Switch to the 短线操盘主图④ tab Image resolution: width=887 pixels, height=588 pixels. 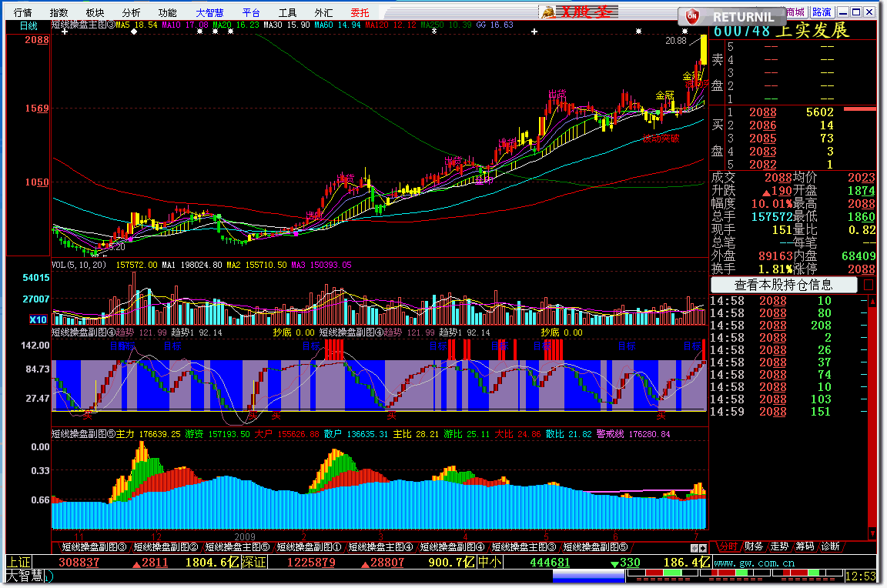(380, 547)
